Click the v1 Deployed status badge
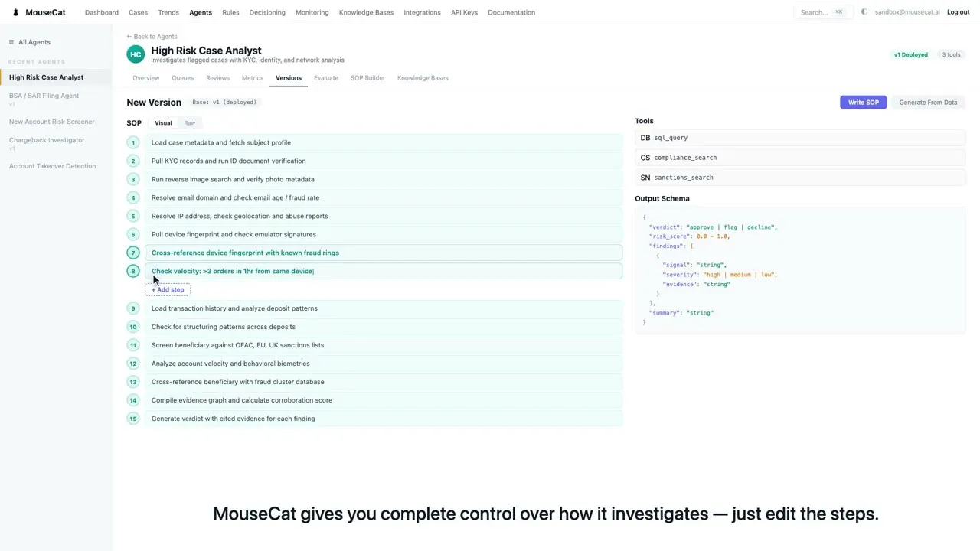Viewport: 980px width, 551px height. point(910,55)
